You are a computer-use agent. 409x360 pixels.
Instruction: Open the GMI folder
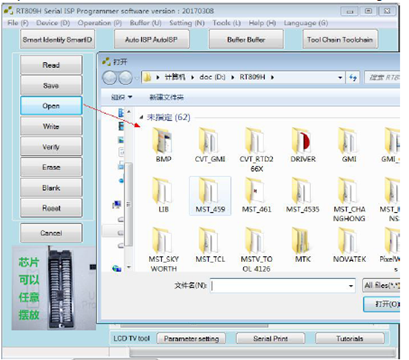[349, 145]
